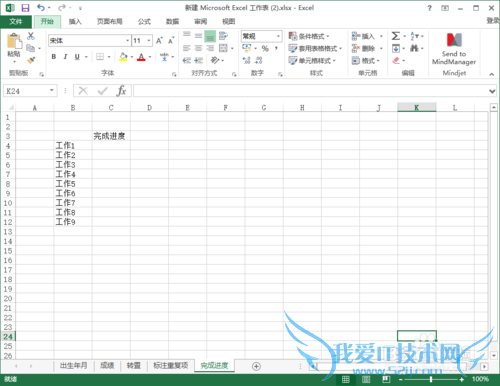The width and height of the screenshot is (500, 386).
Task: Click in the formula bar input
Action: click(x=311, y=91)
